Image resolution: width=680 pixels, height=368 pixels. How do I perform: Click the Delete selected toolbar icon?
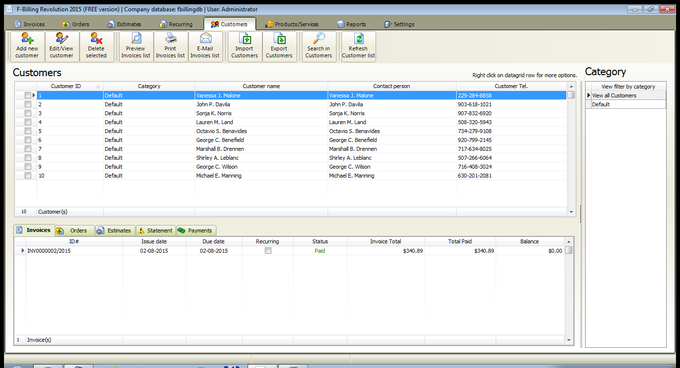96,46
